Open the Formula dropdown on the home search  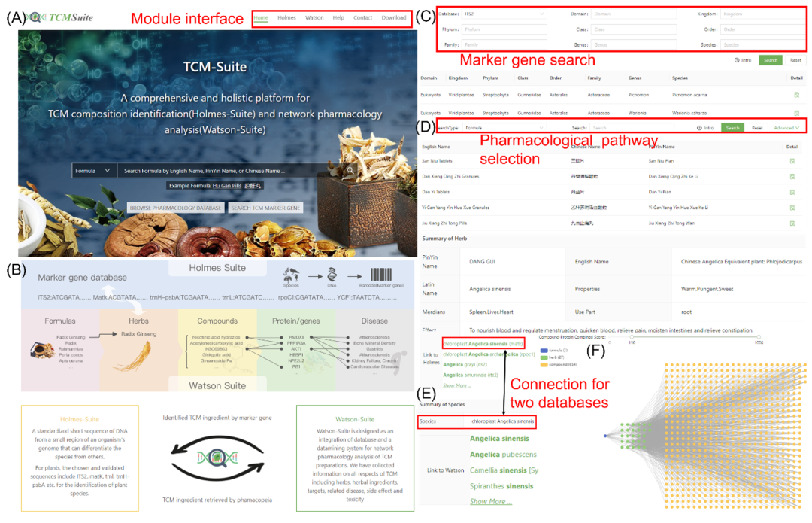click(92, 171)
